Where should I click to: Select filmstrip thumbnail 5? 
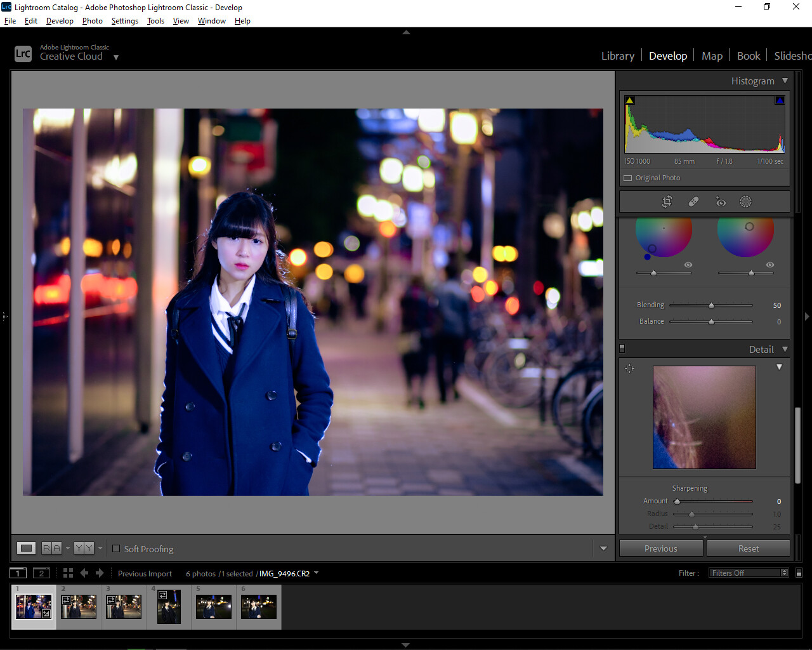click(x=214, y=607)
